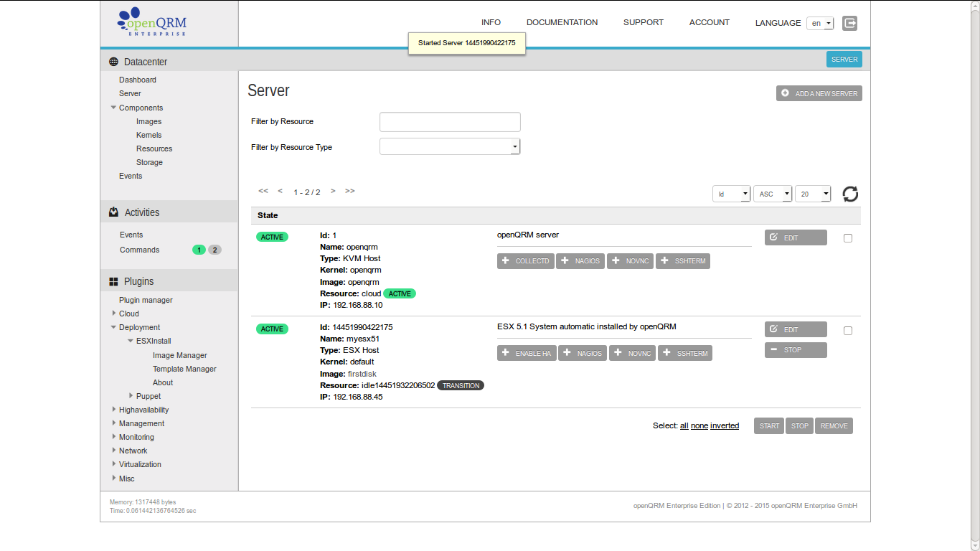This screenshot has height=551, width=980.
Task: Open Storage under Components
Action: pos(149,162)
